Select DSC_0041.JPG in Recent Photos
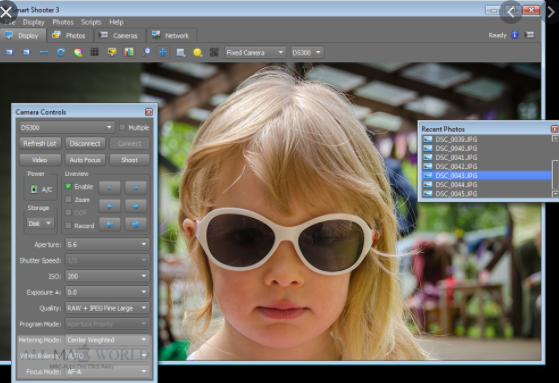 pos(486,157)
